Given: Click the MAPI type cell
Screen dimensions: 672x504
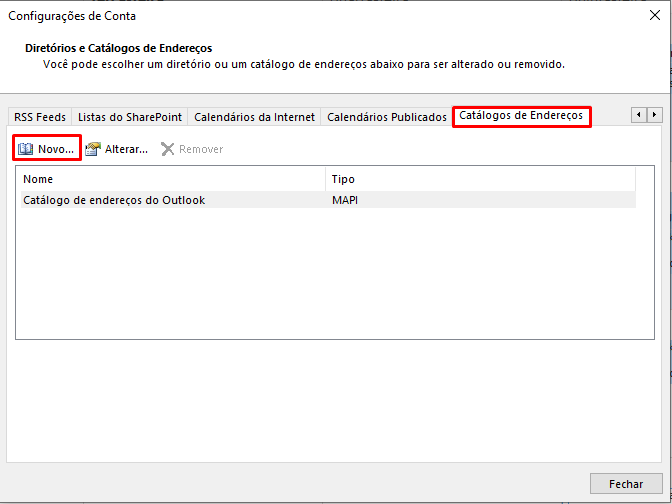Looking at the screenshot, I should tap(345, 200).
